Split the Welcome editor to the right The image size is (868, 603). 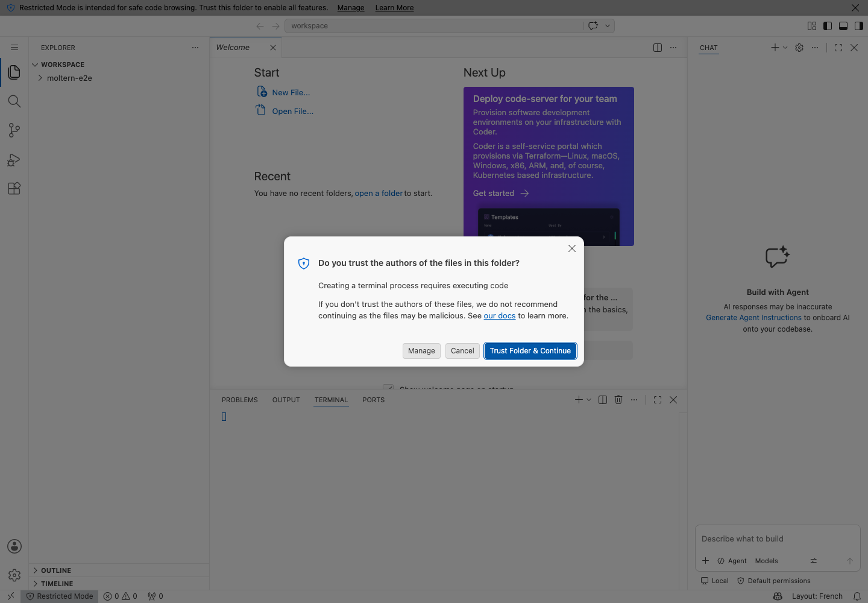tap(658, 48)
